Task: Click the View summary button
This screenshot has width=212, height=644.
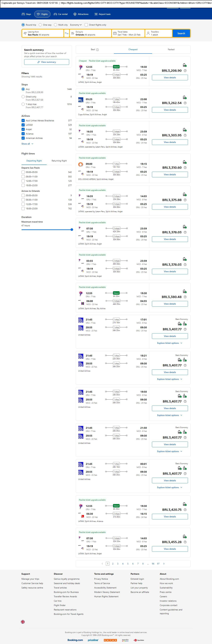Action: coord(47,62)
